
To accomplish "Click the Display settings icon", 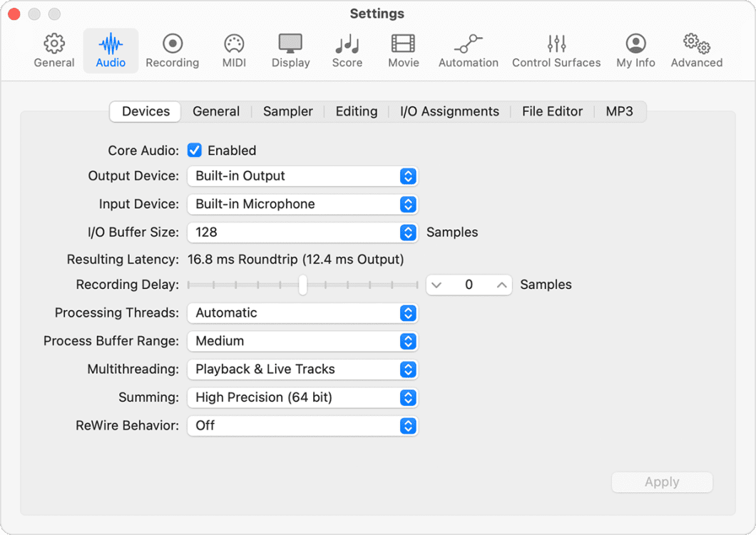I will [290, 50].
